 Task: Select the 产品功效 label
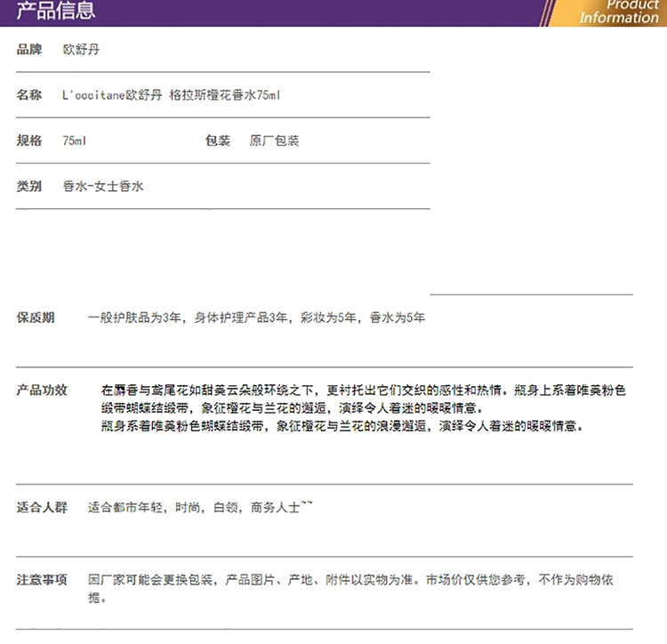point(42,390)
